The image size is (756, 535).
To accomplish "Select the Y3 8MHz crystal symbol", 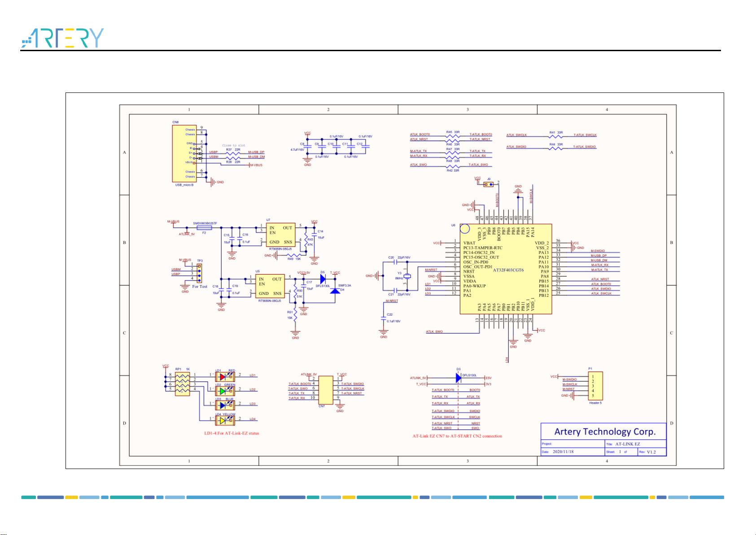I will pos(407,276).
